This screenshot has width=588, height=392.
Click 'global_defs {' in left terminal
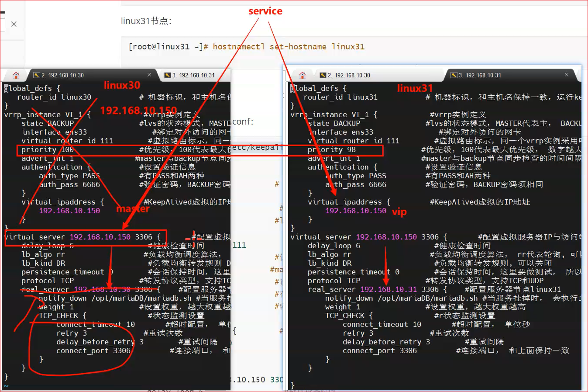(32, 88)
